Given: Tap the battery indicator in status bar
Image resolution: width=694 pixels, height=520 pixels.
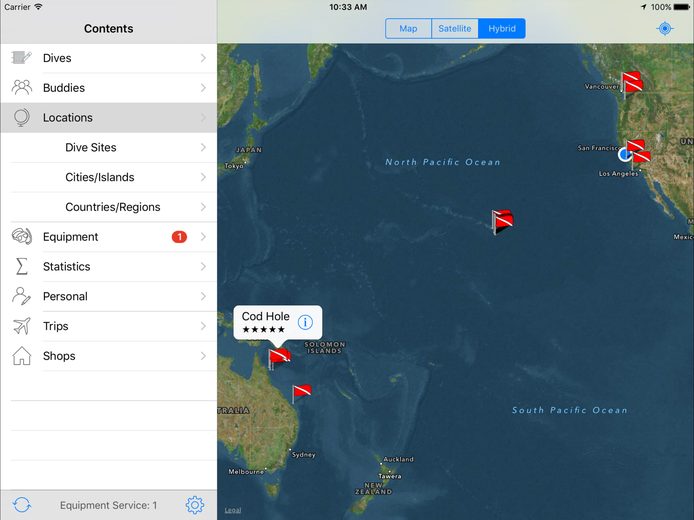Looking at the screenshot, I should pos(681,7).
